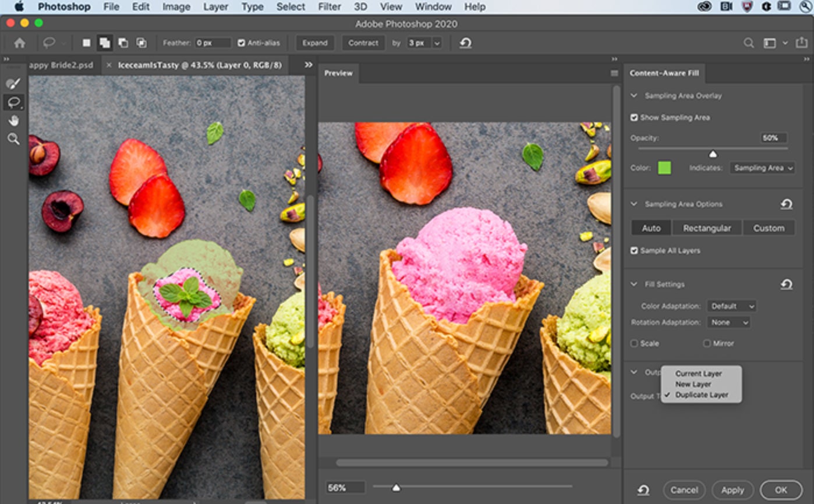Click the preview zoom 56% field
The image size is (814, 504).
click(345, 488)
